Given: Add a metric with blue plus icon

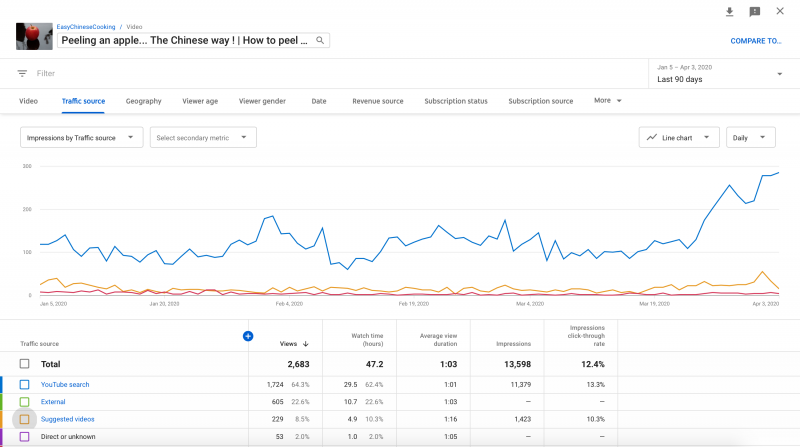Looking at the screenshot, I should (x=248, y=336).
